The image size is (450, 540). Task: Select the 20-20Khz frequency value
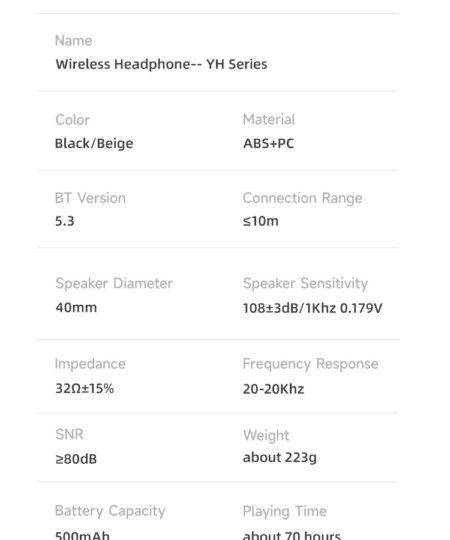[x=273, y=389]
